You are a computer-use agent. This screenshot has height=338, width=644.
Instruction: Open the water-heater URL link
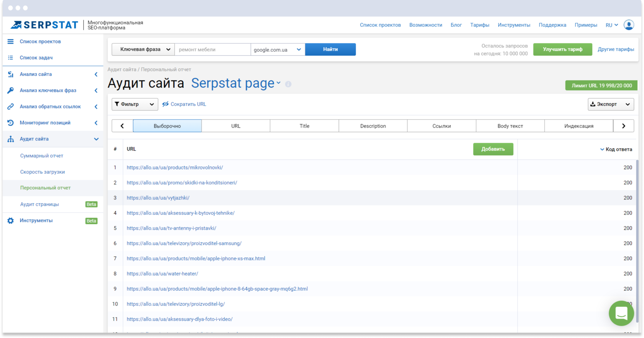163,274
